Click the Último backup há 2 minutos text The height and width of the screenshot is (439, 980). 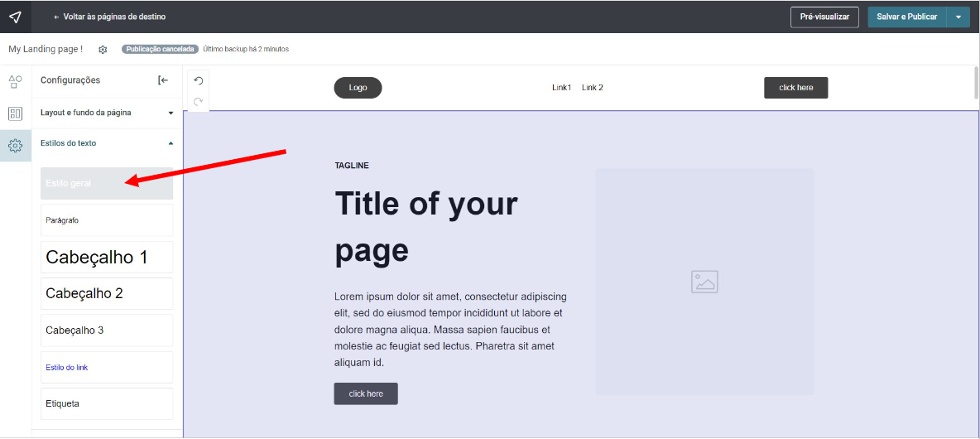247,50
